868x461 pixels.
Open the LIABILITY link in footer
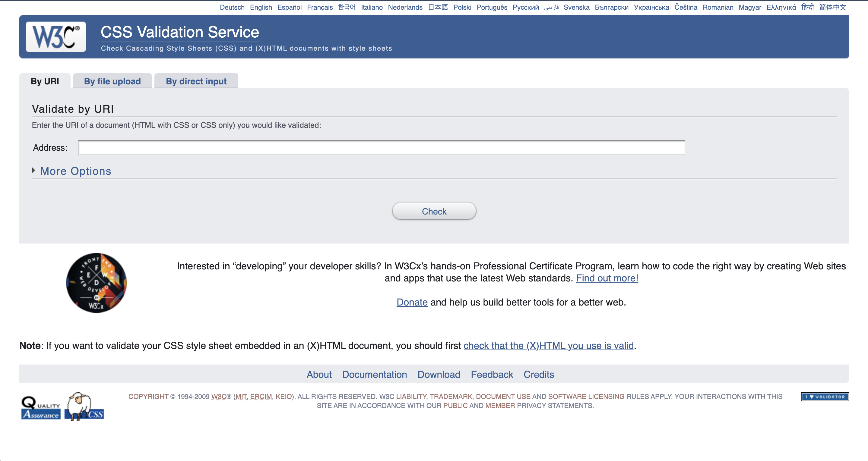click(x=411, y=397)
